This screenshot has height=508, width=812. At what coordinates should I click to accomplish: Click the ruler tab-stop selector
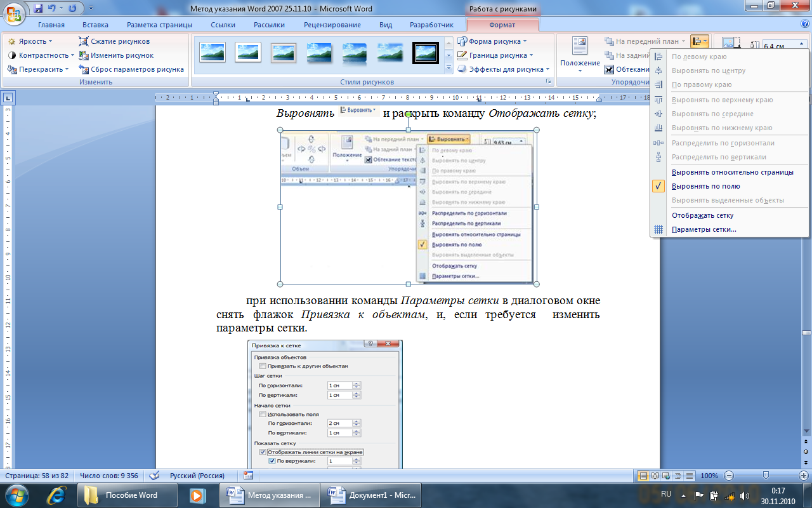[8, 98]
